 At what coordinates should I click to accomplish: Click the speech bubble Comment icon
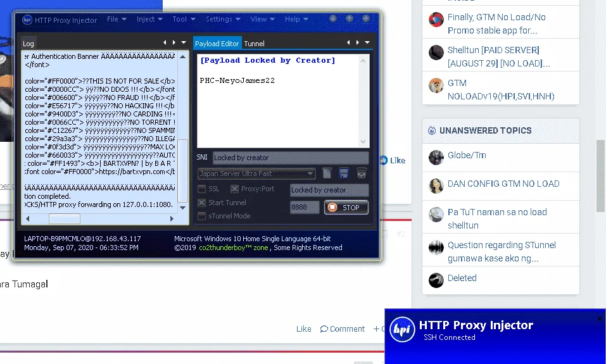[324, 329]
